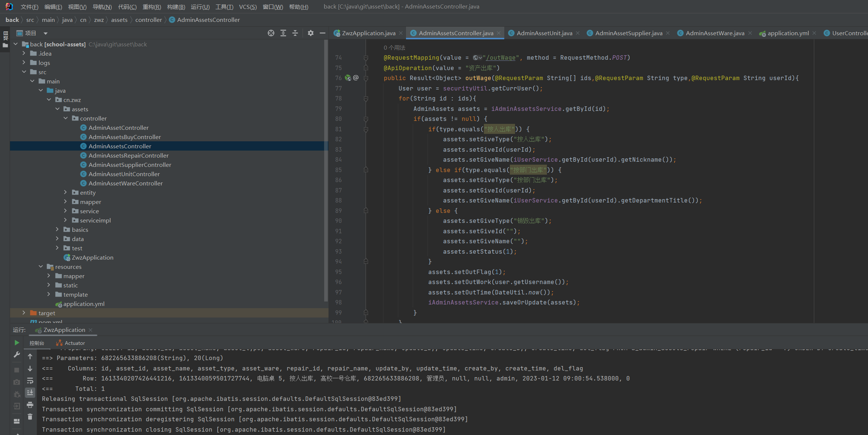Click the locate opened file crosshair icon

click(271, 33)
